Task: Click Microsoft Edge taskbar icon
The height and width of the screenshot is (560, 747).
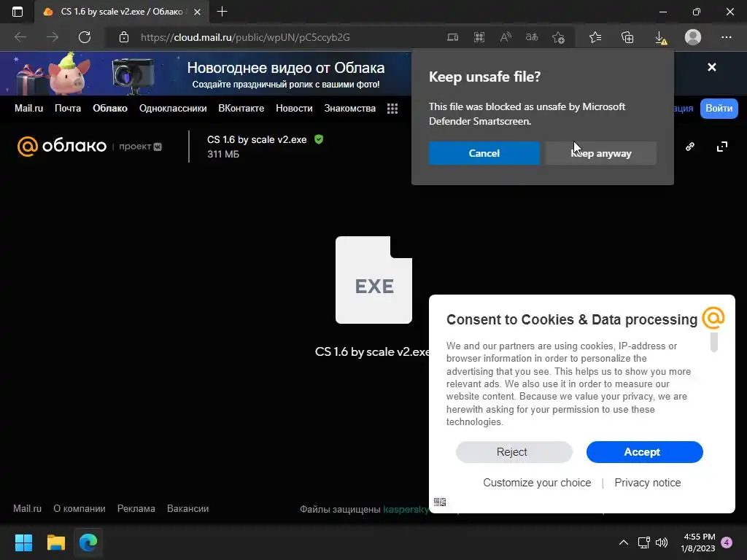Action: pos(88,542)
